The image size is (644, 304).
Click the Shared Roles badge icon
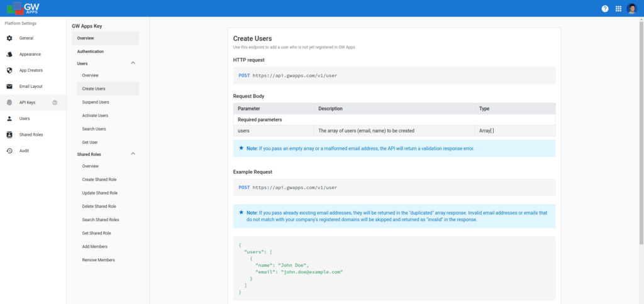point(9,134)
